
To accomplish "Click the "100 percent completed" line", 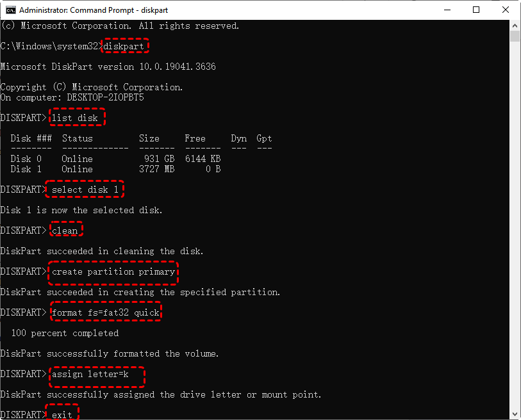I will [65, 333].
